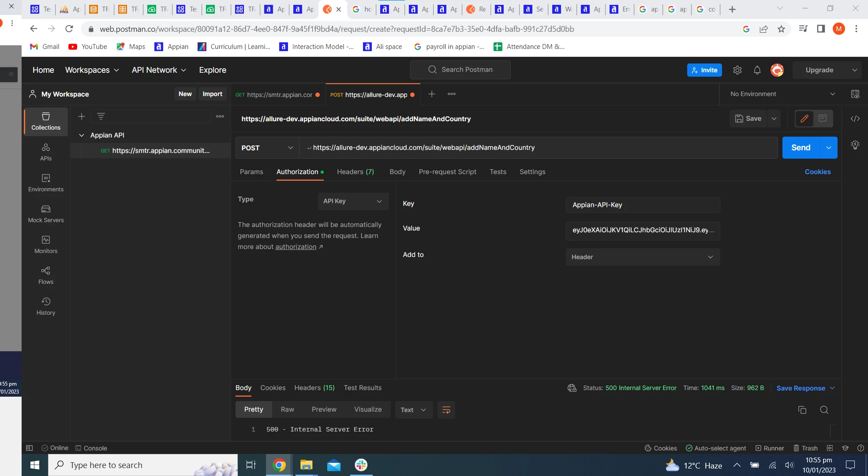
Task: Open response Headers (15) tab
Action: (x=314, y=388)
